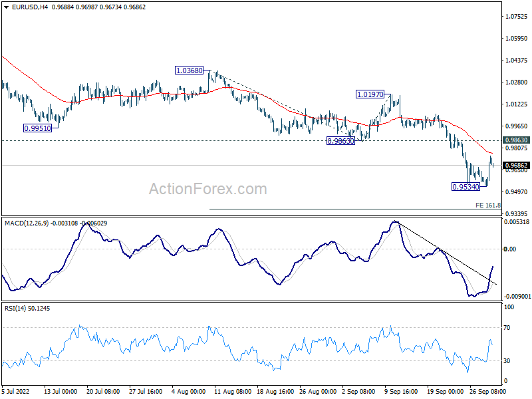Screen dimensions: 532x399
Task: Click the 1.03680 price label
Action: tap(189, 70)
